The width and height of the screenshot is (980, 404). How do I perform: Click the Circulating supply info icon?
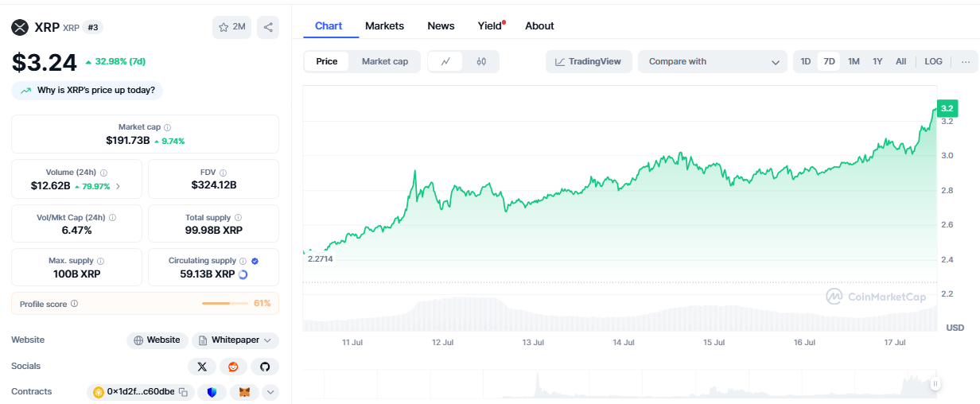pos(243,261)
